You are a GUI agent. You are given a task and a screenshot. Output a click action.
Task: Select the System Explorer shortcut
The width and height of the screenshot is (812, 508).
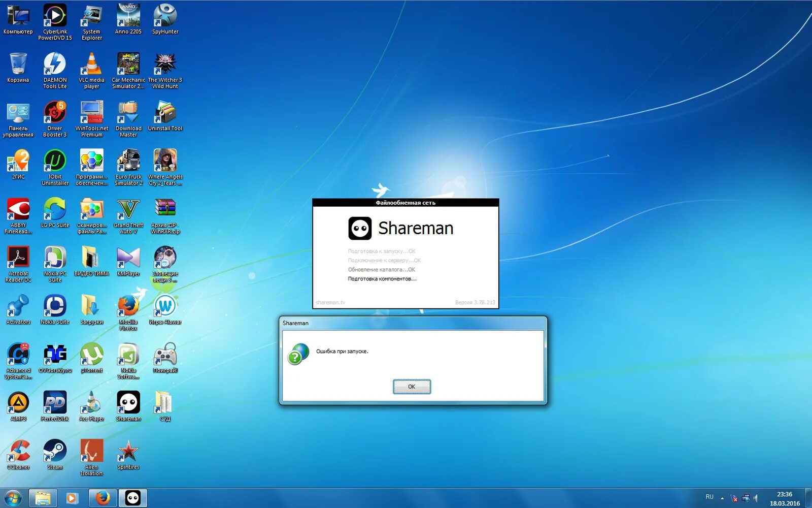point(92,22)
